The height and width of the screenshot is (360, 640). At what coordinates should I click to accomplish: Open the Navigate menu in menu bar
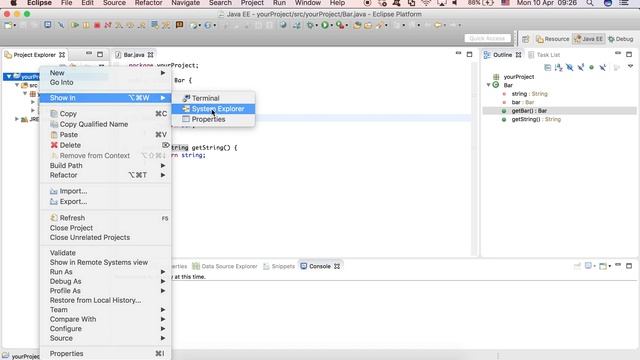[185, 3]
